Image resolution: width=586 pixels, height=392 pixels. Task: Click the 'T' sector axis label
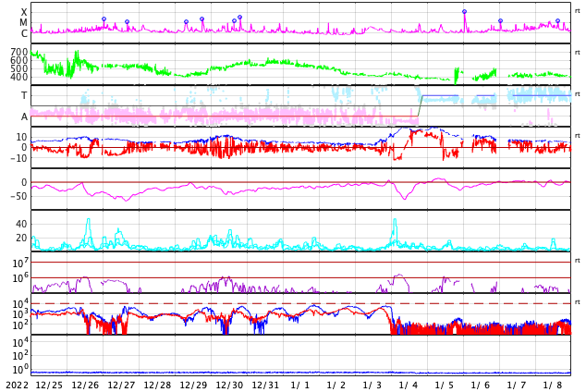(24, 95)
